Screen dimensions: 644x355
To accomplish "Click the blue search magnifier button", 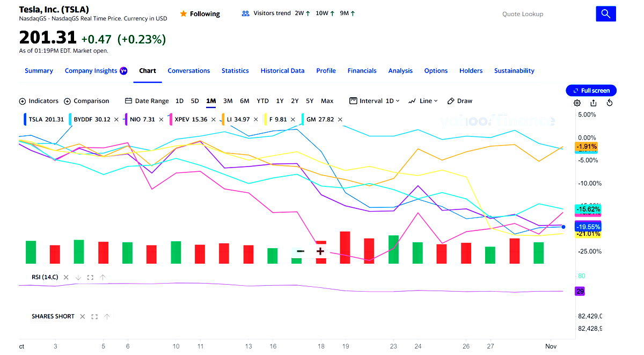I will click(x=605, y=14).
